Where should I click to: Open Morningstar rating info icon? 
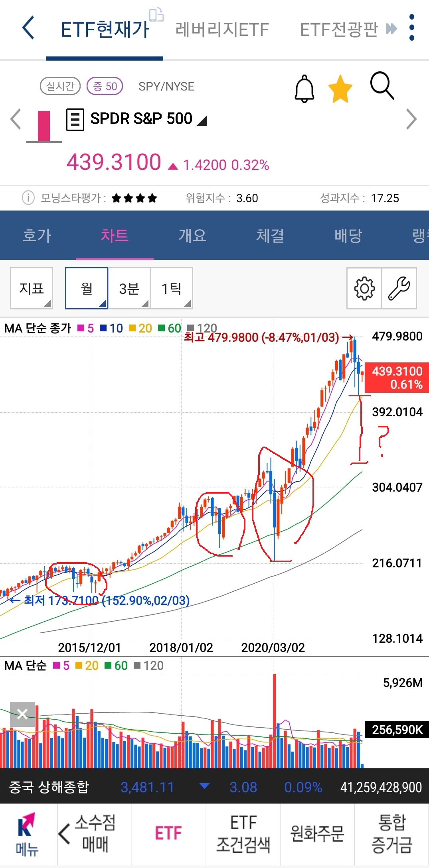(x=28, y=198)
